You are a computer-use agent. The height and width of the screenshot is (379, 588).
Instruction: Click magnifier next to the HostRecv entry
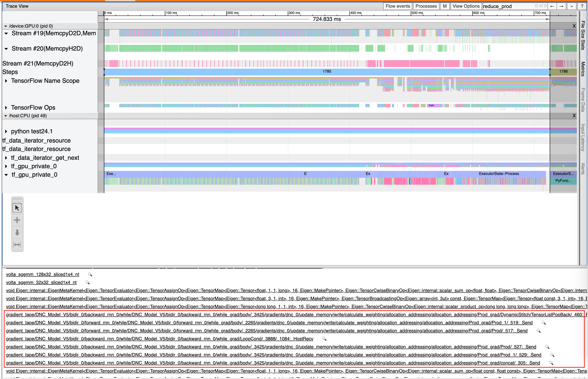[324, 339]
